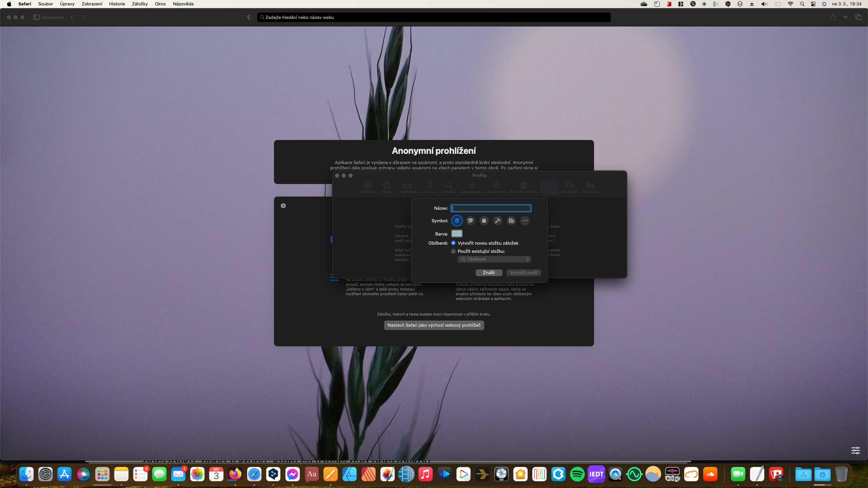Screen dimensions: 868x488
Task: Open the tab overview button in toolbar
Action: (x=858, y=17)
